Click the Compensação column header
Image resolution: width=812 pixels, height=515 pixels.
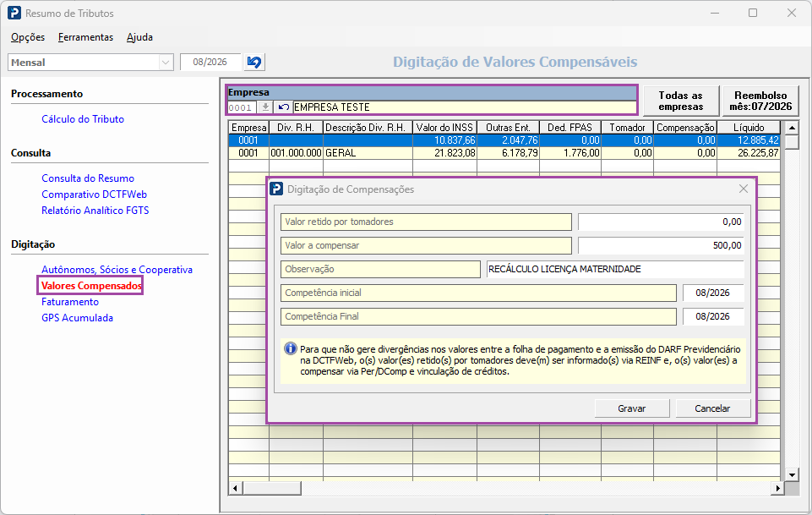[x=685, y=128]
